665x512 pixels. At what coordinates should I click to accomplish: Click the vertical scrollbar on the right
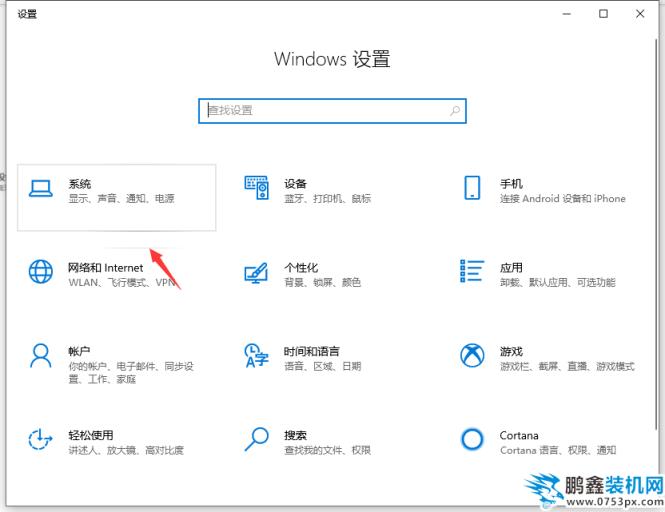(x=657, y=233)
